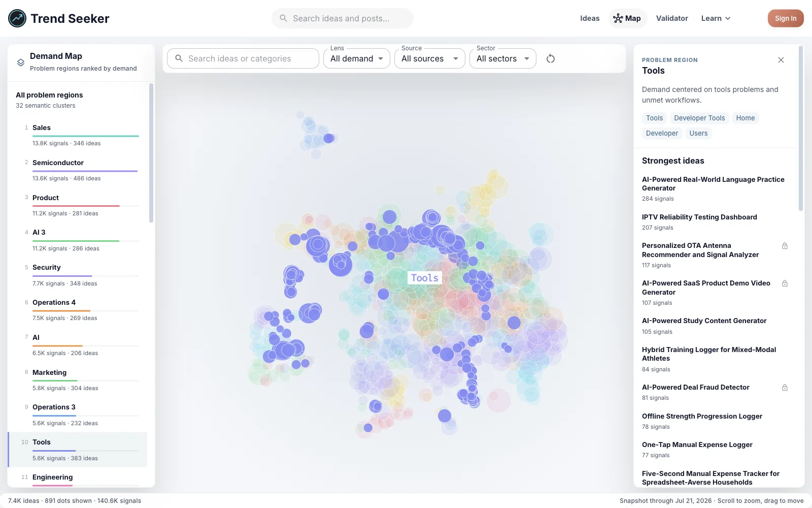Open the Lens All demand dropdown
This screenshot has height=508, width=812.
(357, 58)
